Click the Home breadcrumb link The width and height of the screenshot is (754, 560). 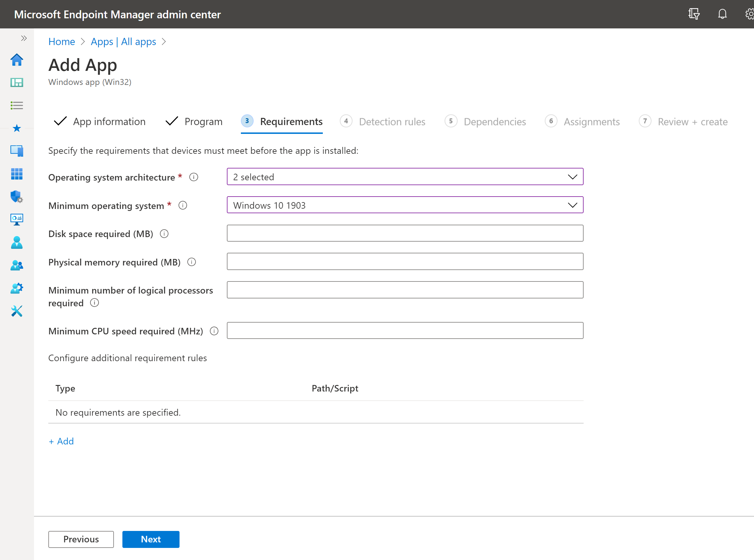[x=62, y=42]
